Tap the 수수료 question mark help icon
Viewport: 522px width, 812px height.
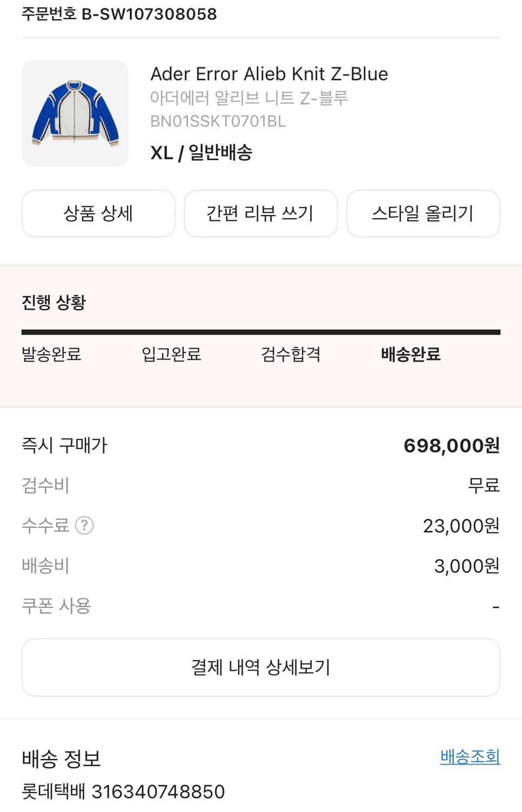84,526
